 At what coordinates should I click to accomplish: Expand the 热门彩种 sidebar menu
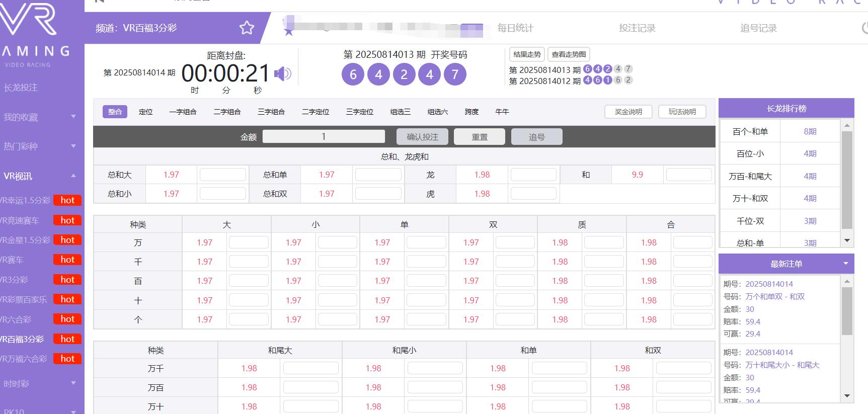pyautogui.click(x=73, y=146)
